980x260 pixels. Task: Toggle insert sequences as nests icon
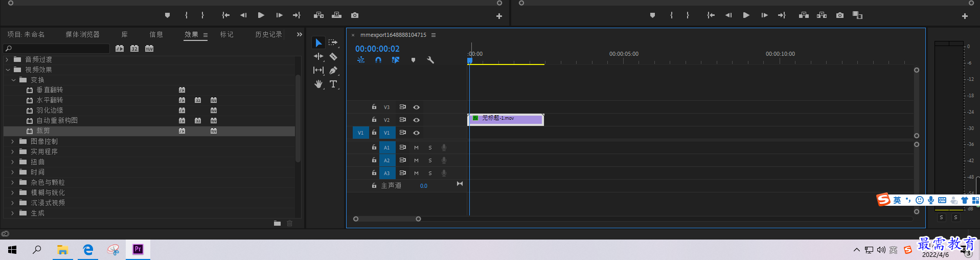(361, 60)
